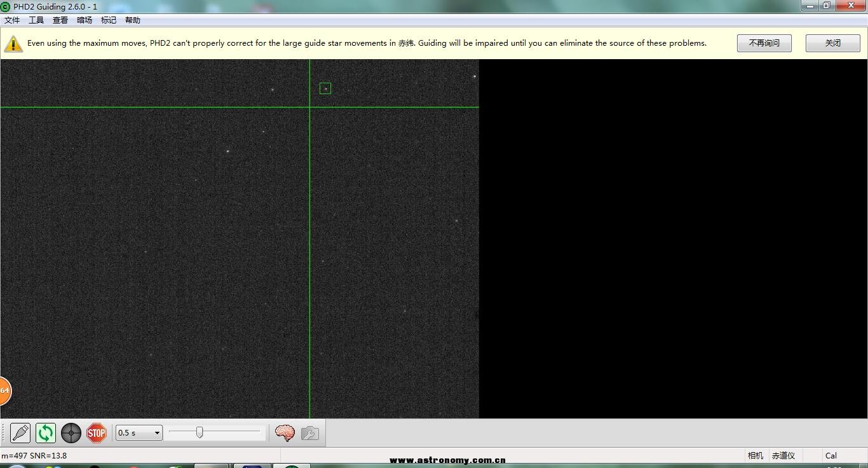Click the orange 64 badge at left edge
The width and height of the screenshot is (868, 468).
click(x=4, y=390)
